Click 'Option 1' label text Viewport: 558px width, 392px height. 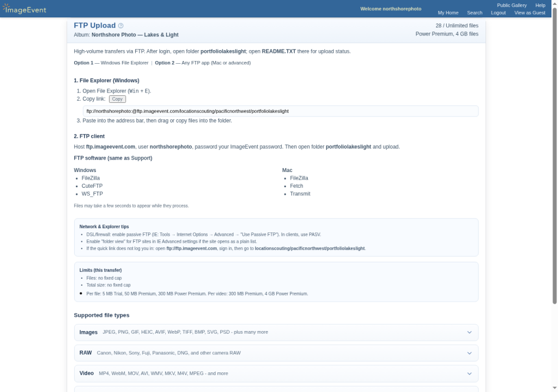[x=83, y=63]
